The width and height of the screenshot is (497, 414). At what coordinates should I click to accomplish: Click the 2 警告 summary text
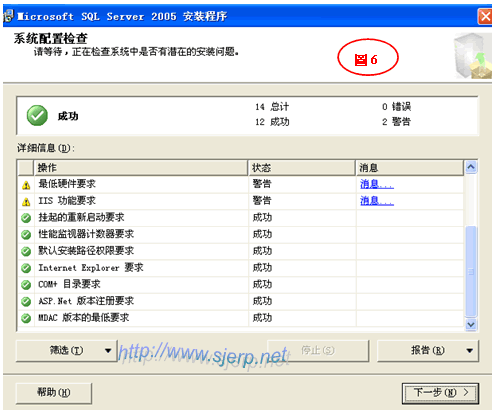click(x=397, y=122)
